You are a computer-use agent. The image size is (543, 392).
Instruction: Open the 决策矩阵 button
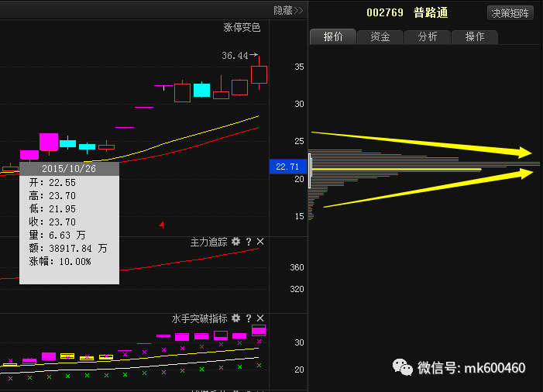coord(510,13)
